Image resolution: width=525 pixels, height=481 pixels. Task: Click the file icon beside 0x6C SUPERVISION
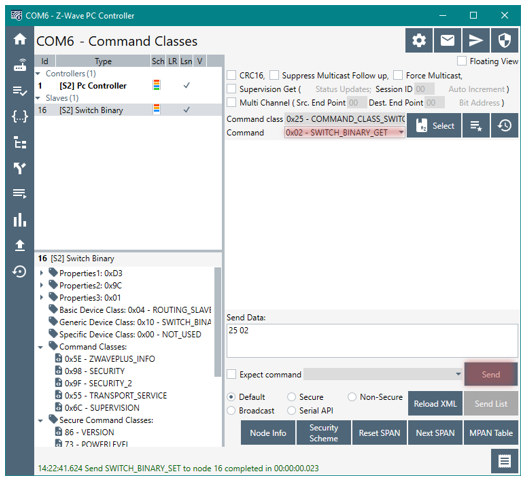59,407
